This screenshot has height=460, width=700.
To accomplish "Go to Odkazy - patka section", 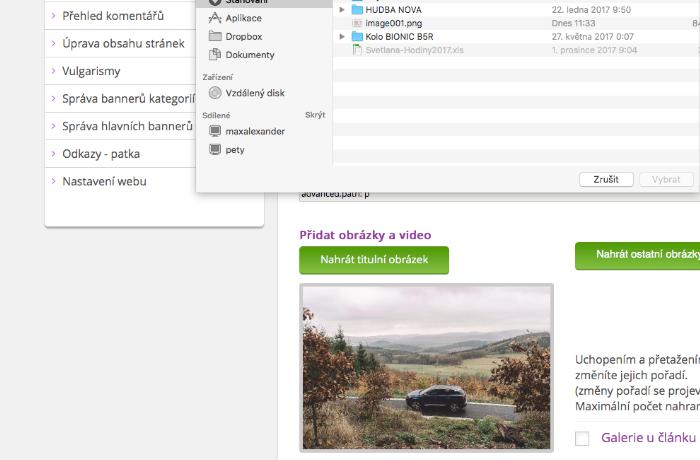I will [101, 154].
